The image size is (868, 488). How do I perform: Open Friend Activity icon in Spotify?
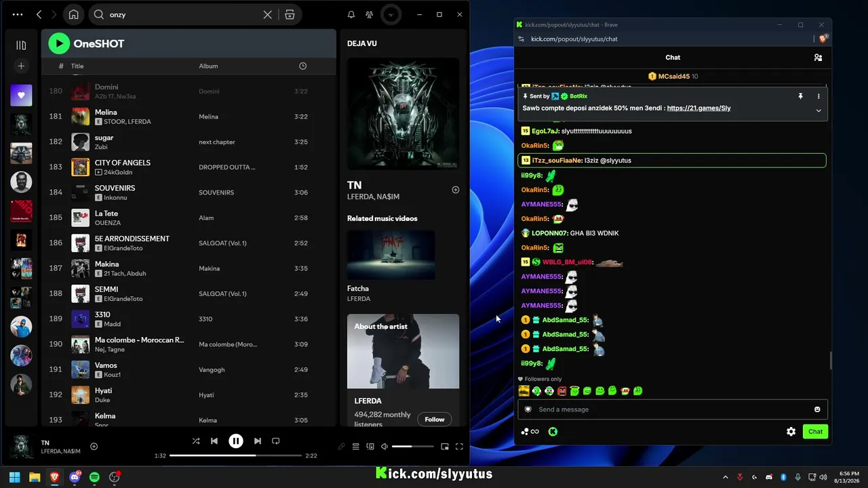369,14
